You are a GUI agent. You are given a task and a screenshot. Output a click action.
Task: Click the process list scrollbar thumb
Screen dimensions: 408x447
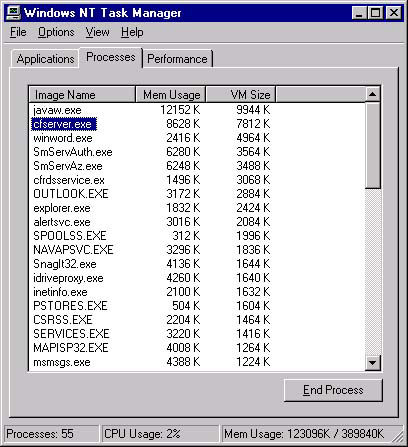point(373,146)
